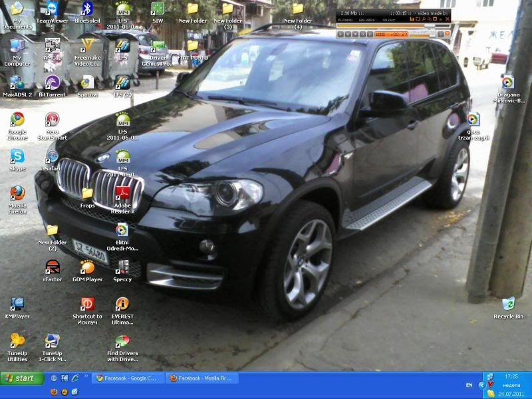The height and width of the screenshot is (399, 532).
Task: Skip to the previous track in player
Action: point(362,35)
